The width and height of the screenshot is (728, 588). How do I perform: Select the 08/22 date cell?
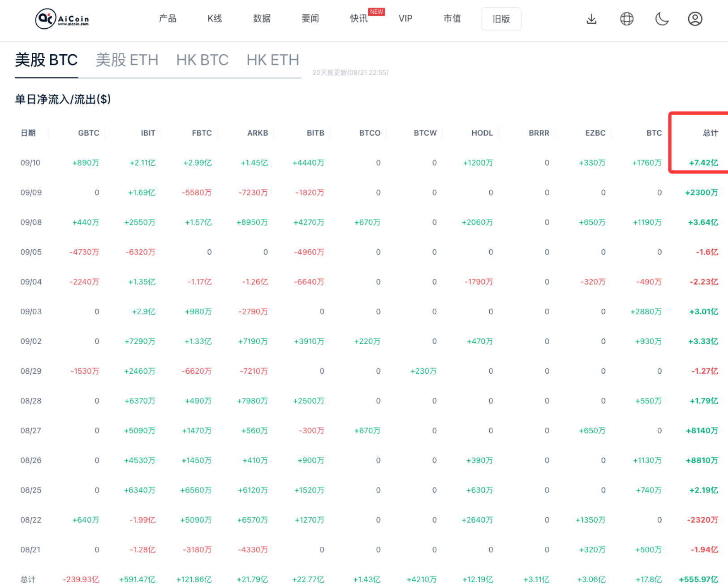[x=31, y=520]
